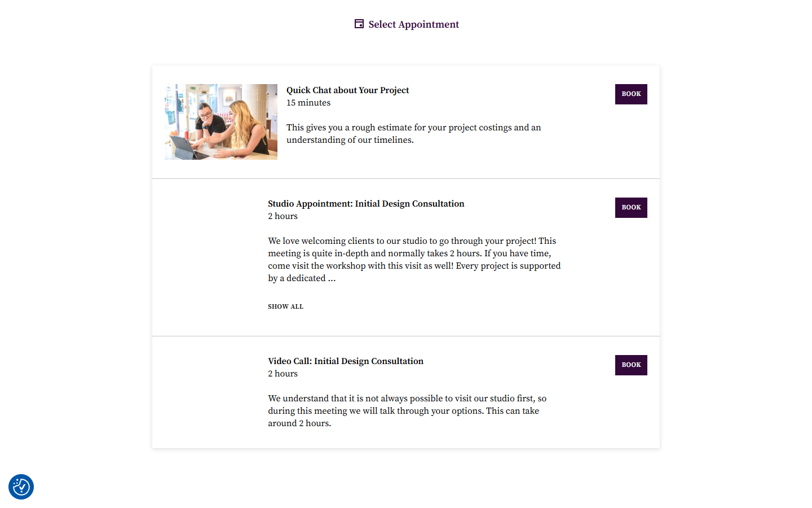Click the Video Call appointment card area
The image size is (812, 508).
pos(406,392)
